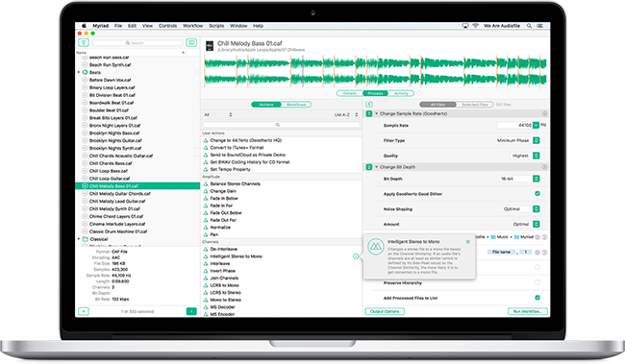Toggle the list view icon beside search

(x=191, y=42)
